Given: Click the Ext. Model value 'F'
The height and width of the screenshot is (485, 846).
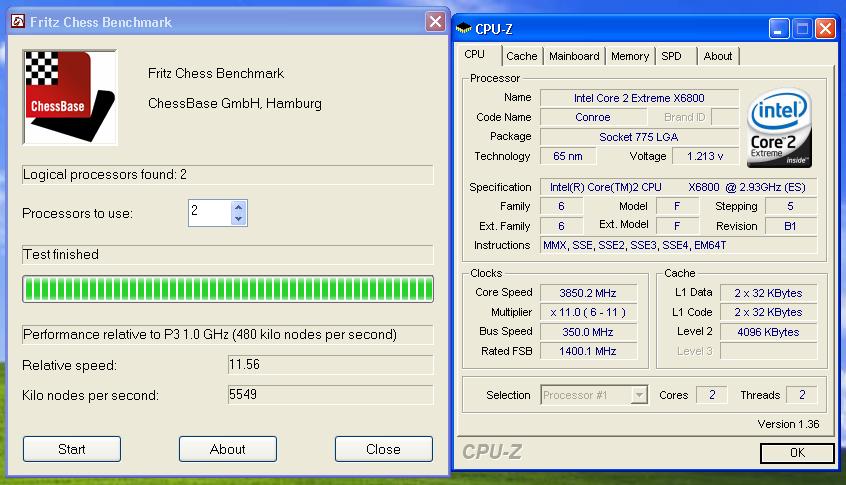Looking at the screenshot, I should point(677,226).
